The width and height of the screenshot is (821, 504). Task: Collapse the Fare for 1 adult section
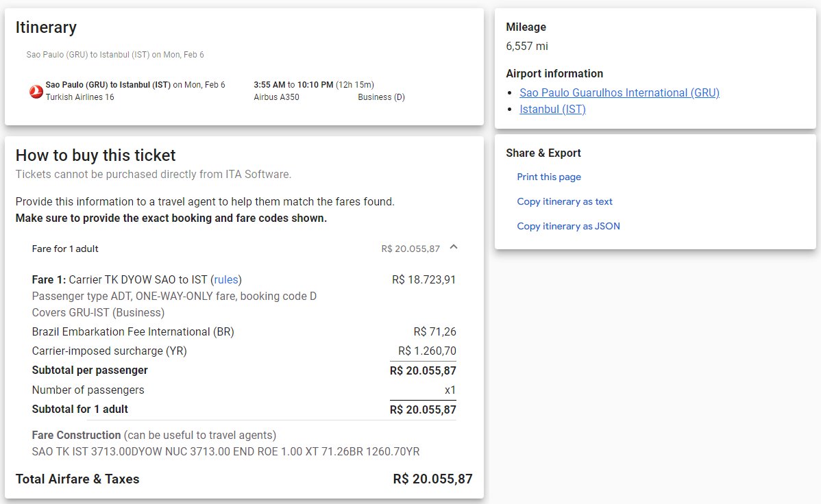pos(454,247)
